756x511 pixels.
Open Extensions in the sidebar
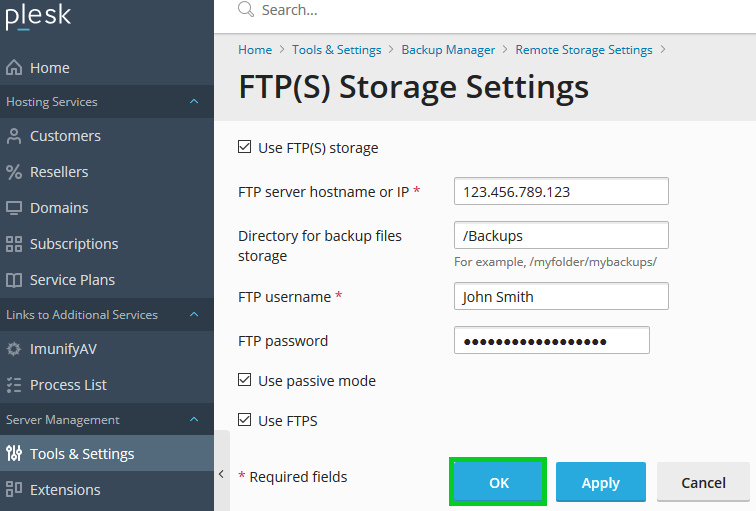tap(65, 490)
